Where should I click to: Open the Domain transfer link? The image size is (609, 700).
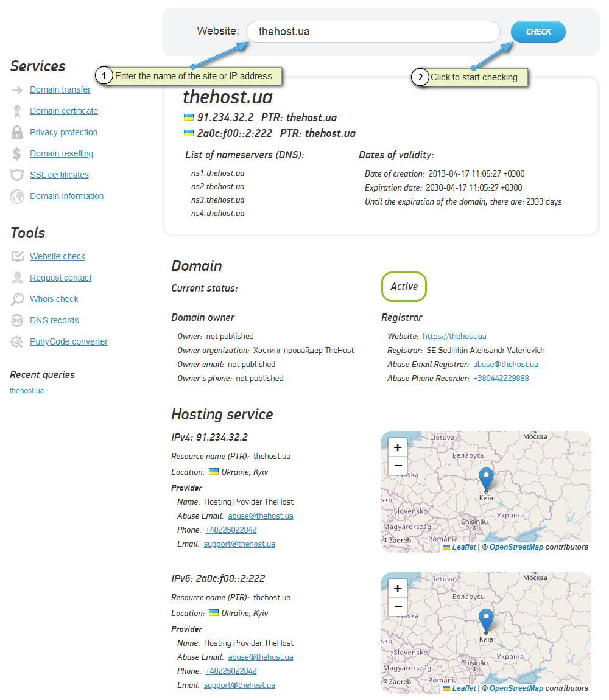pyautogui.click(x=60, y=89)
